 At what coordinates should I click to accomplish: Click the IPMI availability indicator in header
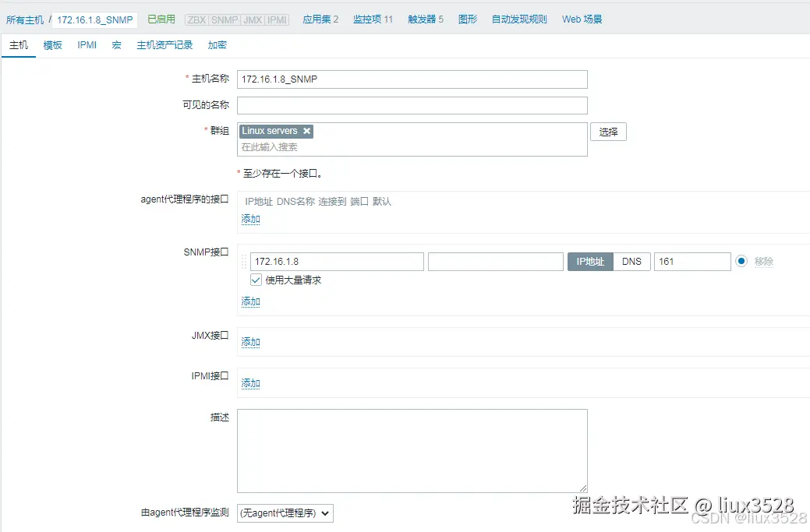(277, 19)
